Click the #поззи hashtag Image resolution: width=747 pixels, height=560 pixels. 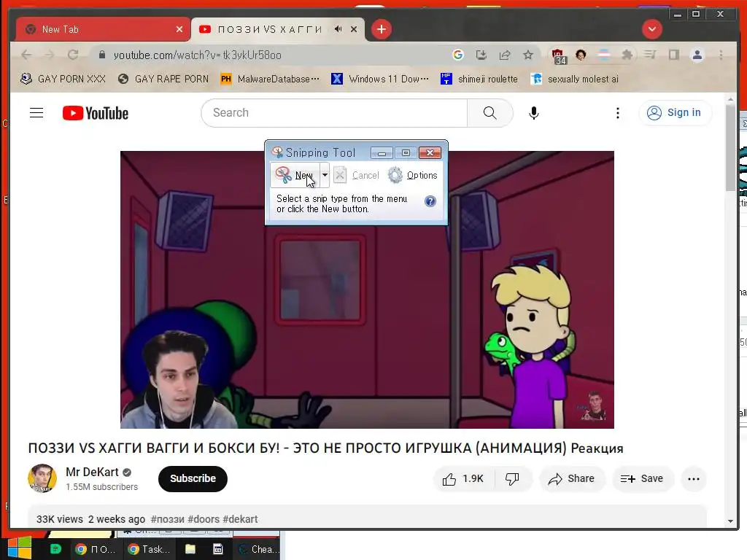pyautogui.click(x=167, y=519)
